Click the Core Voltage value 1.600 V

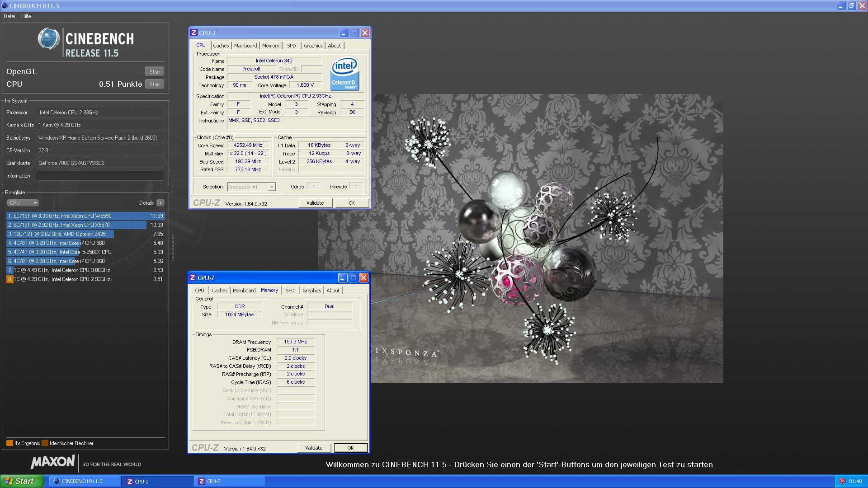(305, 85)
